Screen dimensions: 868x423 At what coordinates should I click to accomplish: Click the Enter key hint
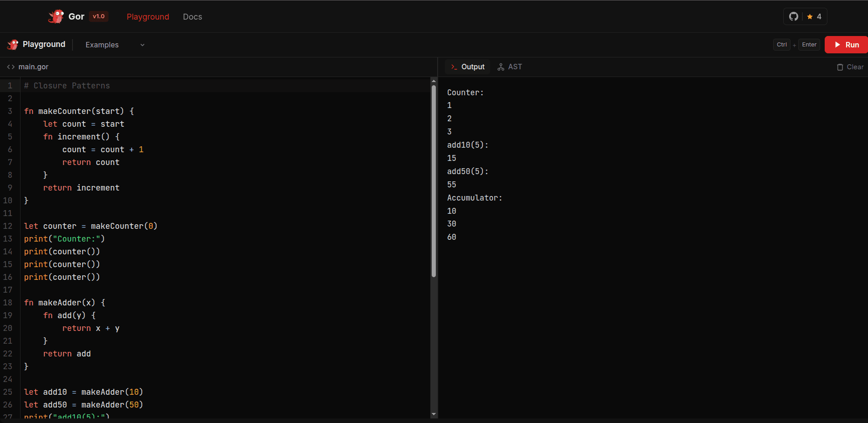[x=809, y=45]
